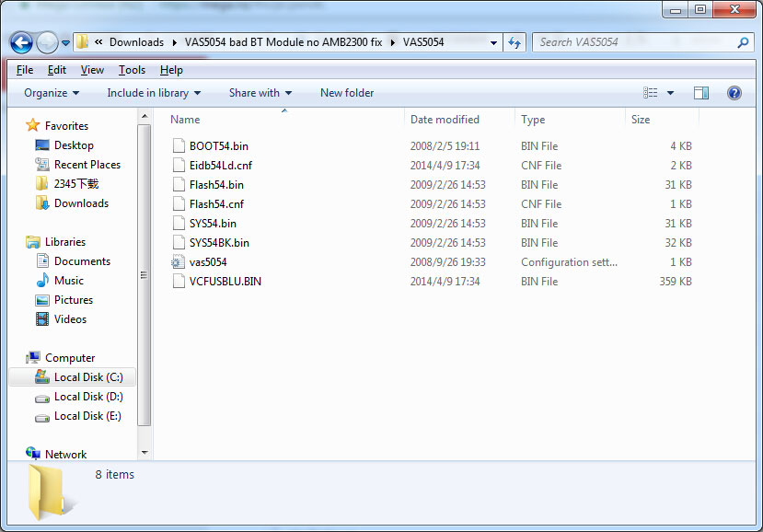Select the Eidb54Ld.cnf file icon
Viewport: 763px width, 532px height.
[179, 166]
